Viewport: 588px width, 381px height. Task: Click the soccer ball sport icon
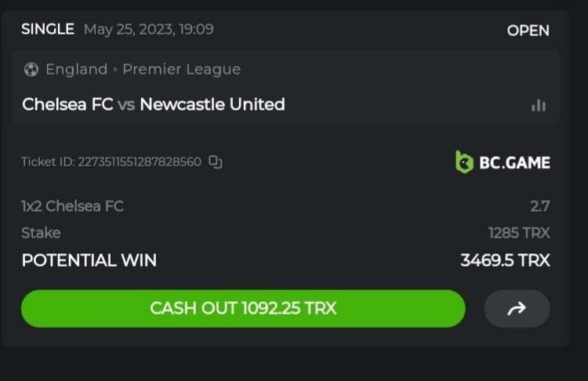point(31,69)
